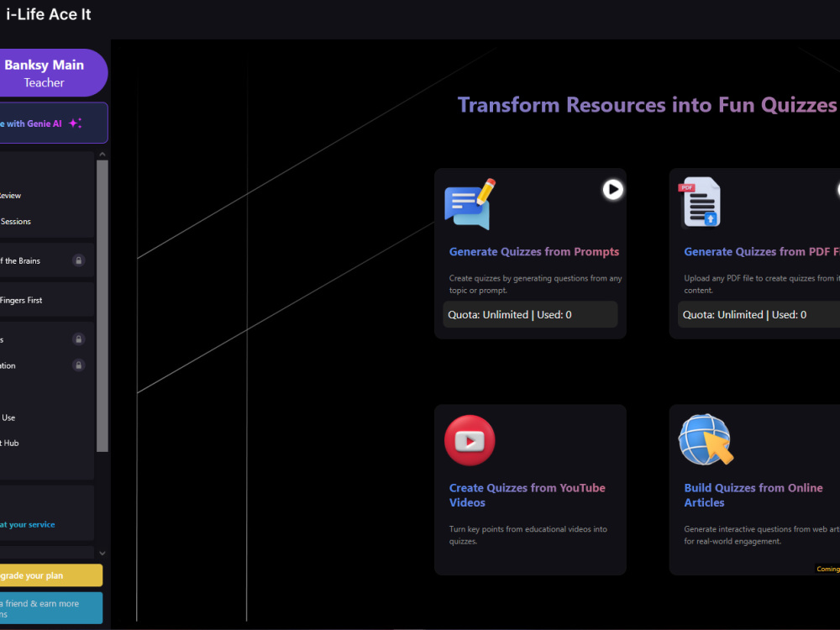Open the Review sidebar item
The image size is (840, 630).
(x=11, y=196)
